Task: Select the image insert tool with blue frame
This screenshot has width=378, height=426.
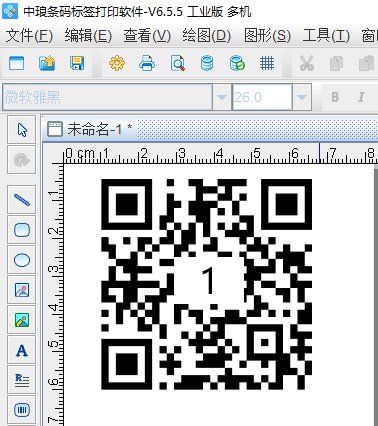Action: coord(22,290)
